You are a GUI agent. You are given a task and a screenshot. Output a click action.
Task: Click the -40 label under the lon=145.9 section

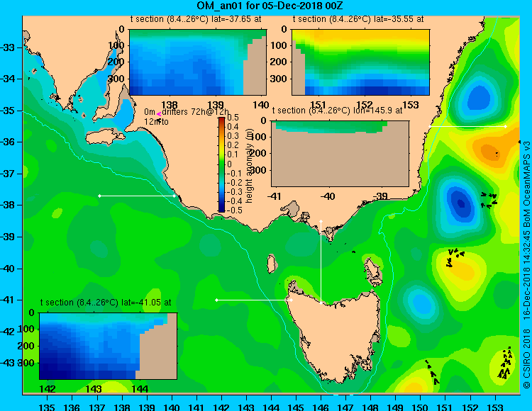point(328,196)
